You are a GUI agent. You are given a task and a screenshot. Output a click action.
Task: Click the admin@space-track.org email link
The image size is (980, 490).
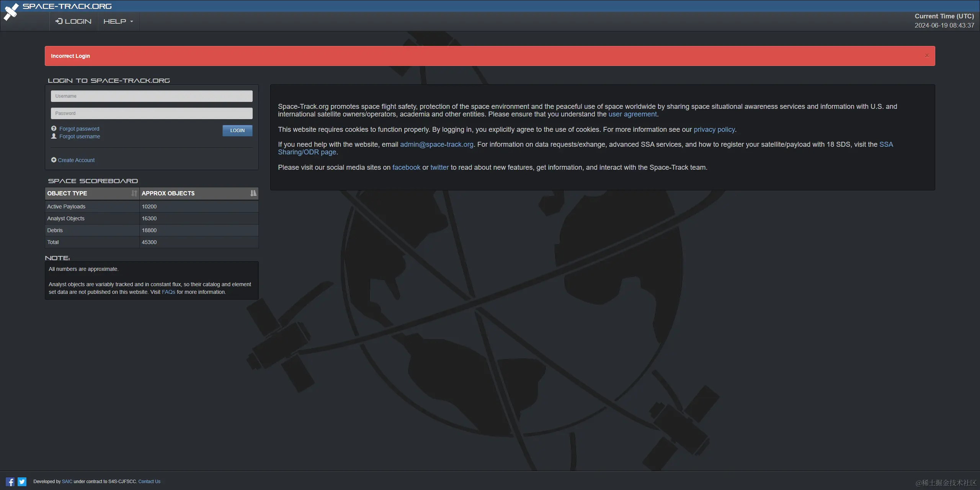(436, 144)
